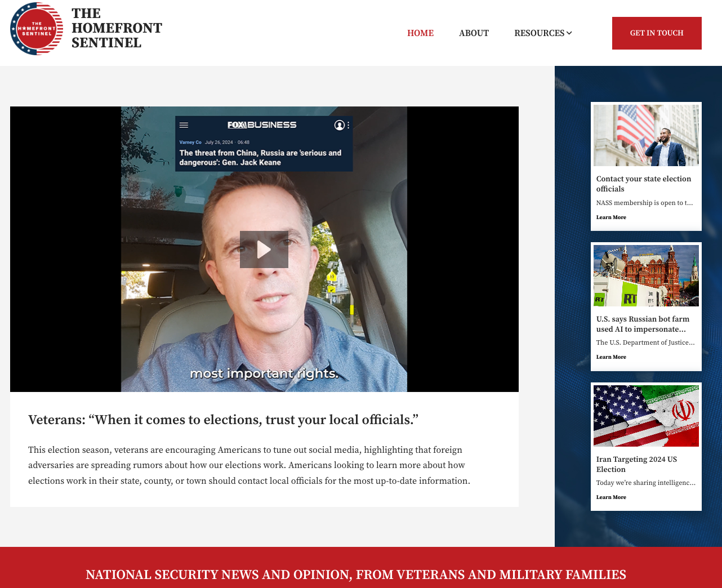Click The Homefront Sentinel site title text
The image size is (722, 588).
pos(117,28)
